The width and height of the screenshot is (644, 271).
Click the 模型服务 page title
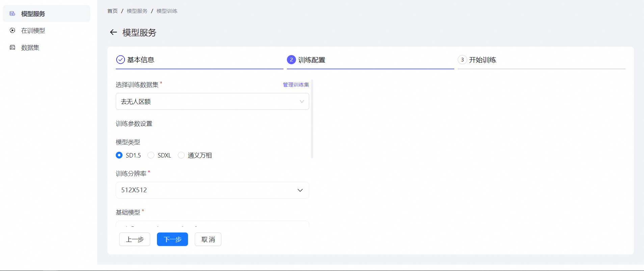pyautogui.click(x=139, y=32)
